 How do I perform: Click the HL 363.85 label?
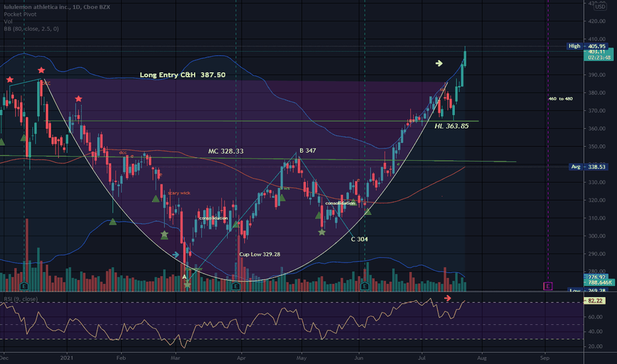[x=451, y=126]
